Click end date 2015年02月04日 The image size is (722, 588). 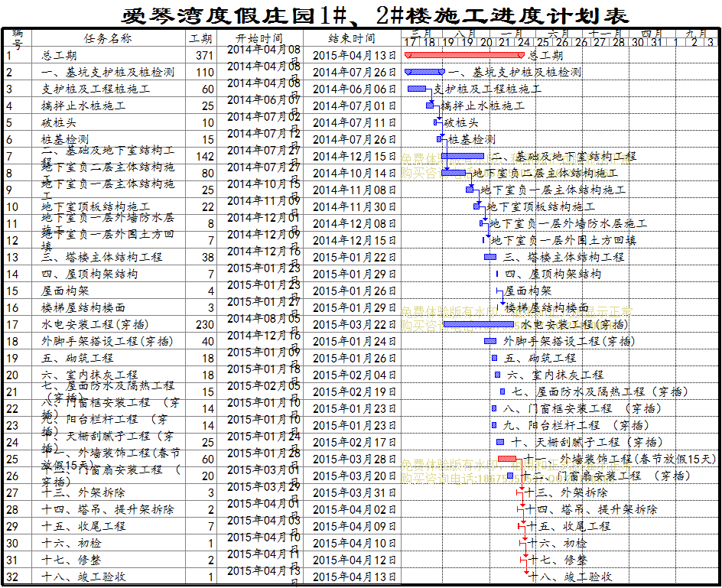pos(354,375)
